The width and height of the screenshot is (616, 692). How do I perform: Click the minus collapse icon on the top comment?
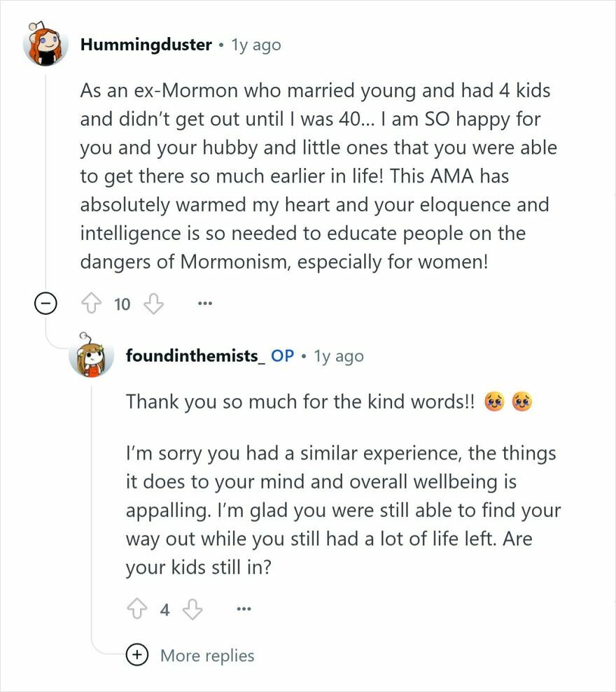coord(45,304)
